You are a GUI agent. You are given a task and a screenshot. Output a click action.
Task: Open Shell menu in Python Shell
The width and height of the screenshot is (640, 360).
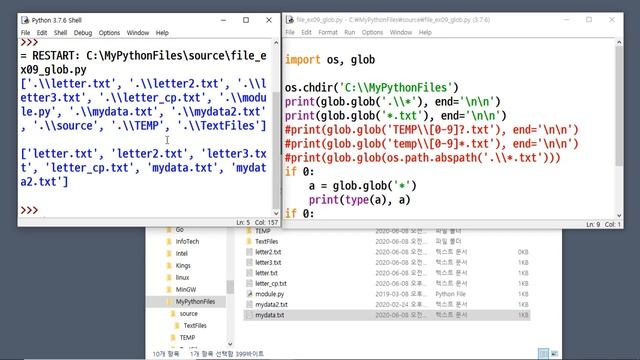click(x=60, y=33)
